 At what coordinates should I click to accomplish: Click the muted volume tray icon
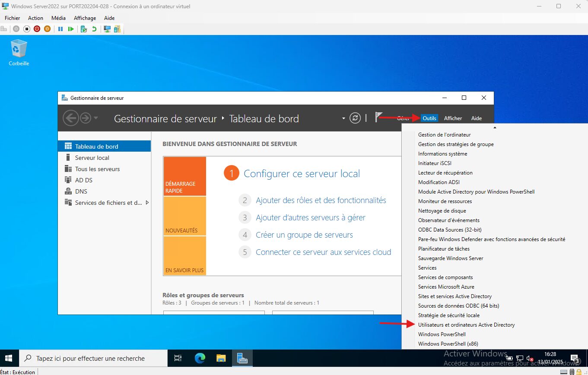[x=530, y=358]
